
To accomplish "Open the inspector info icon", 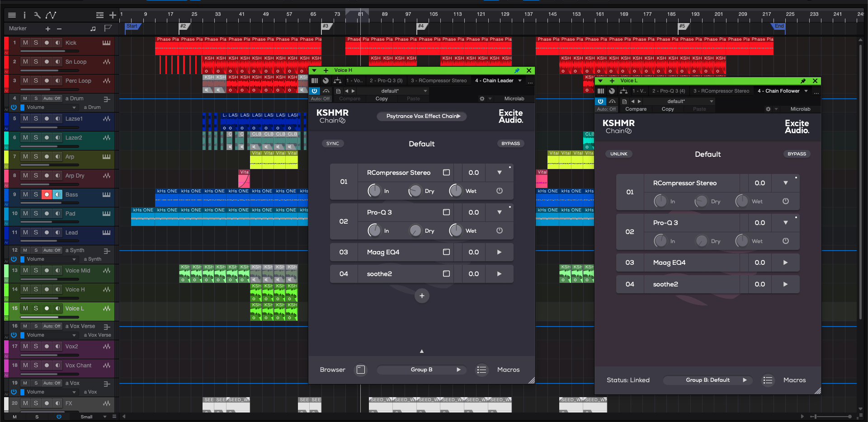I will tap(24, 15).
